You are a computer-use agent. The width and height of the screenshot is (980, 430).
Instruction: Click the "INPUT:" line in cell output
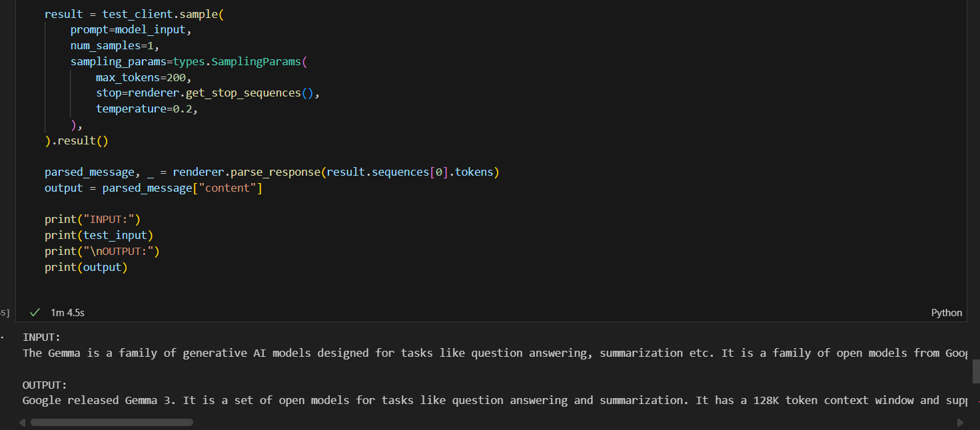(x=41, y=337)
